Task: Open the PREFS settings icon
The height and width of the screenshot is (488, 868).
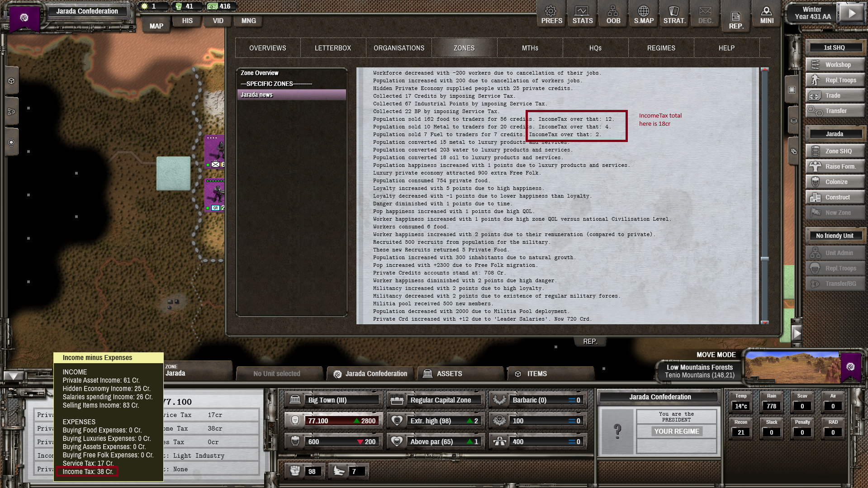Action: (x=551, y=14)
